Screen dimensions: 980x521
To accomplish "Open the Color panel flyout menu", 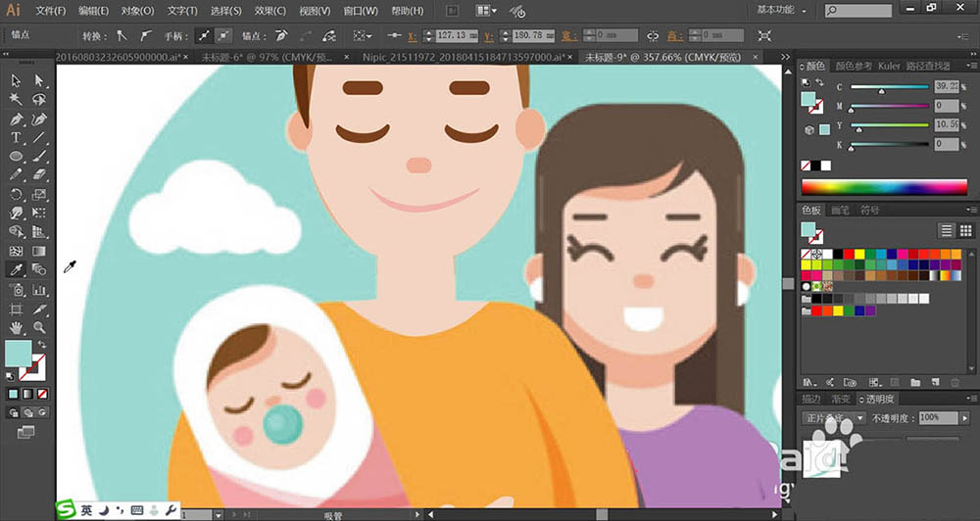I will (x=971, y=66).
